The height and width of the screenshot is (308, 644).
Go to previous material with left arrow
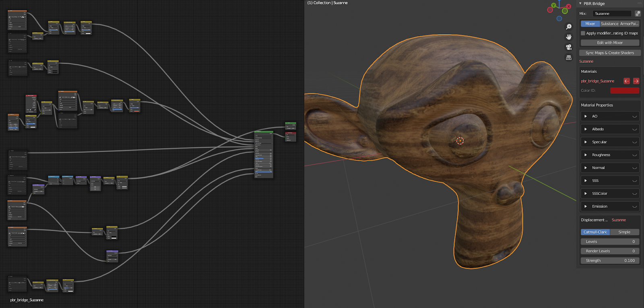click(627, 81)
